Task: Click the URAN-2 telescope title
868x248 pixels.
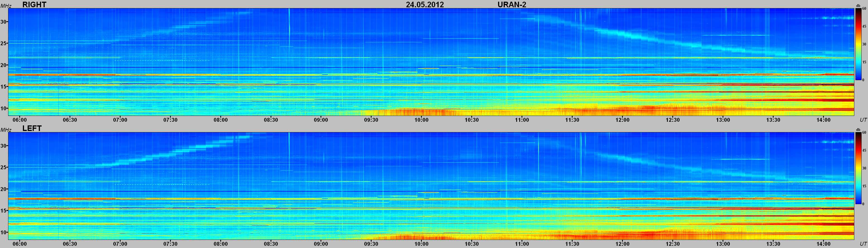Action: click(x=511, y=4)
